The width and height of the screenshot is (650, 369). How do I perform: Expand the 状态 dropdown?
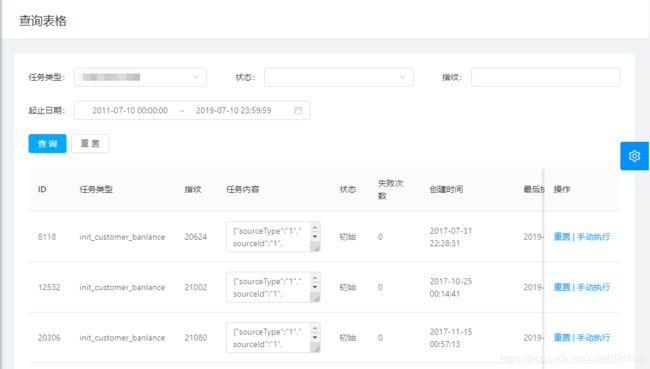[x=339, y=77]
